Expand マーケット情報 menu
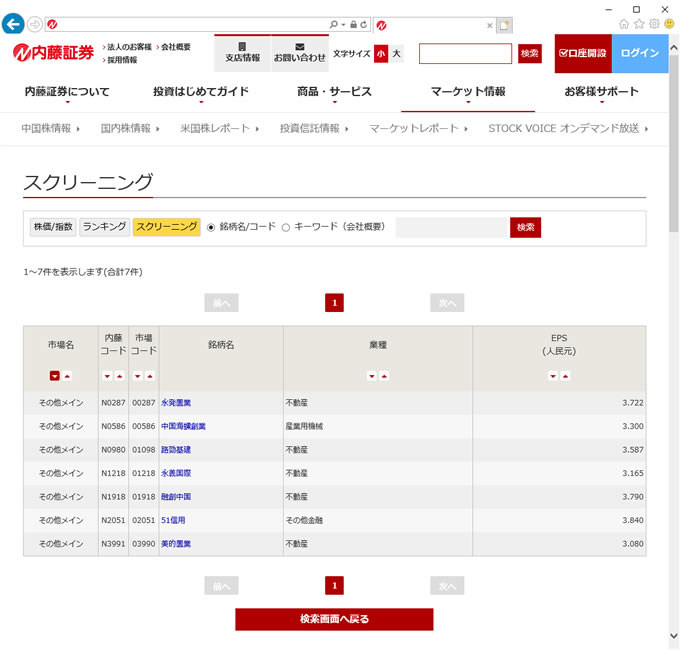This screenshot has height=650, width=680. [468, 92]
